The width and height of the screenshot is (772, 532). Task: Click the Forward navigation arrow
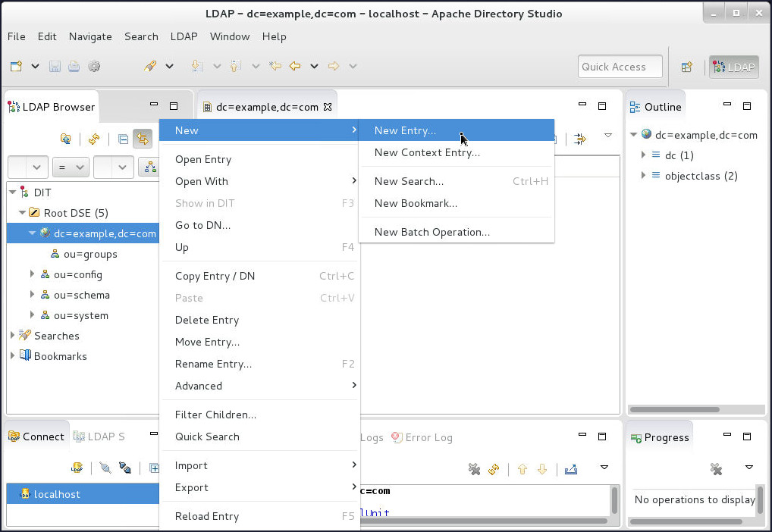(334, 66)
